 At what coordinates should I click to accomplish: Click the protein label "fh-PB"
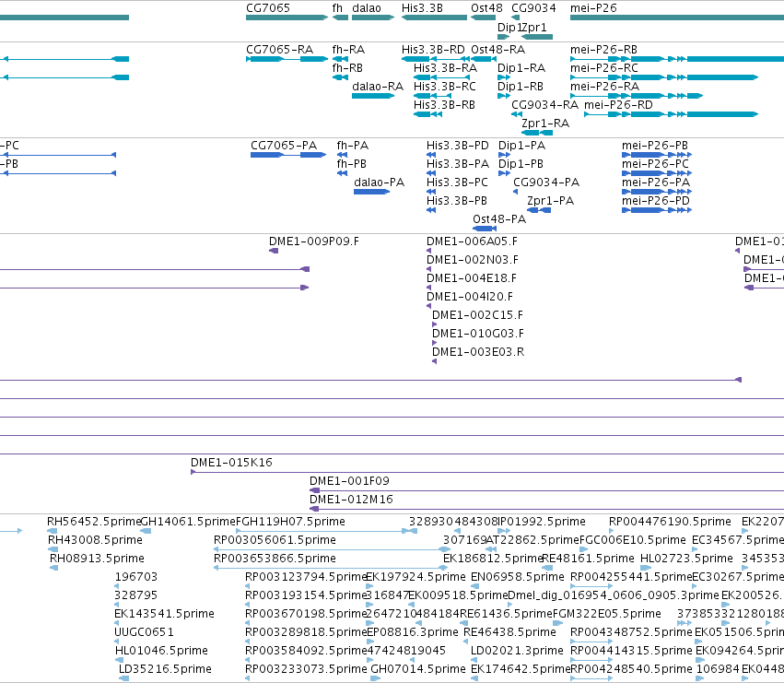(x=352, y=164)
